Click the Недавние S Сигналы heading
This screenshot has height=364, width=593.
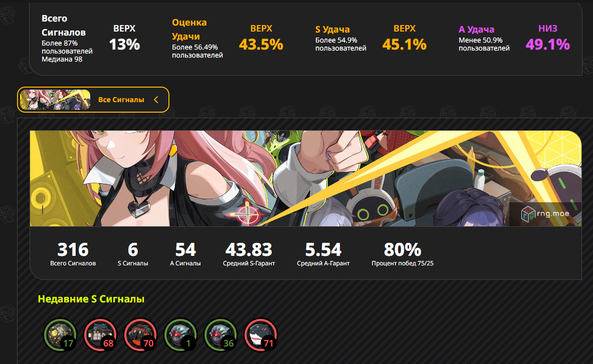point(91,299)
